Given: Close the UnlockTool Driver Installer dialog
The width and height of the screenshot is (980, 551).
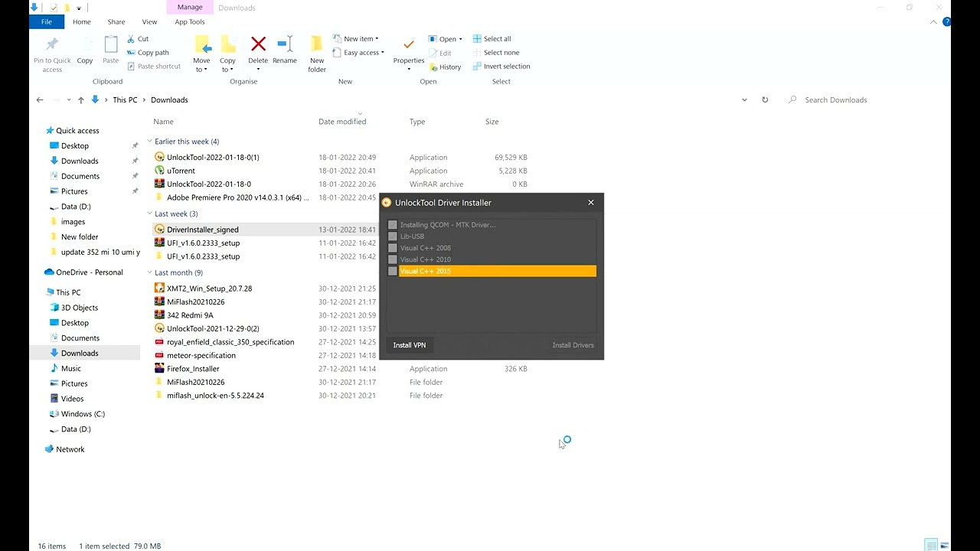Looking at the screenshot, I should pos(591,203).
